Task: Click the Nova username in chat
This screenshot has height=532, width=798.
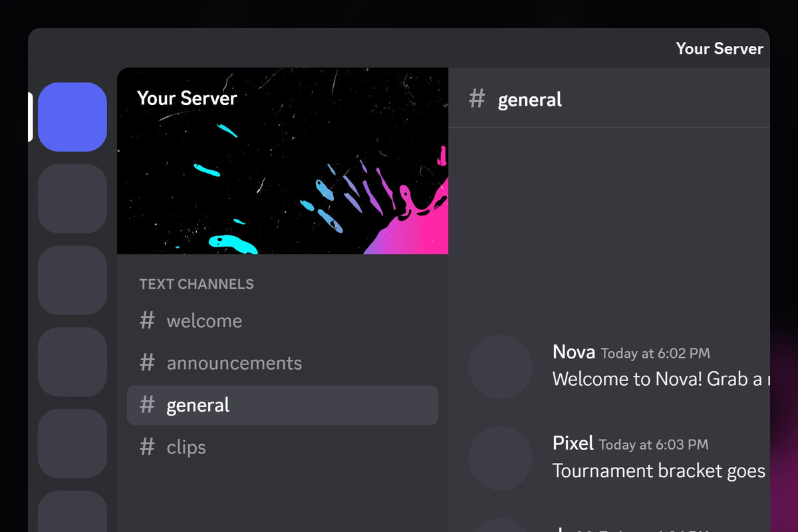Action: click(x=574, y=352)
